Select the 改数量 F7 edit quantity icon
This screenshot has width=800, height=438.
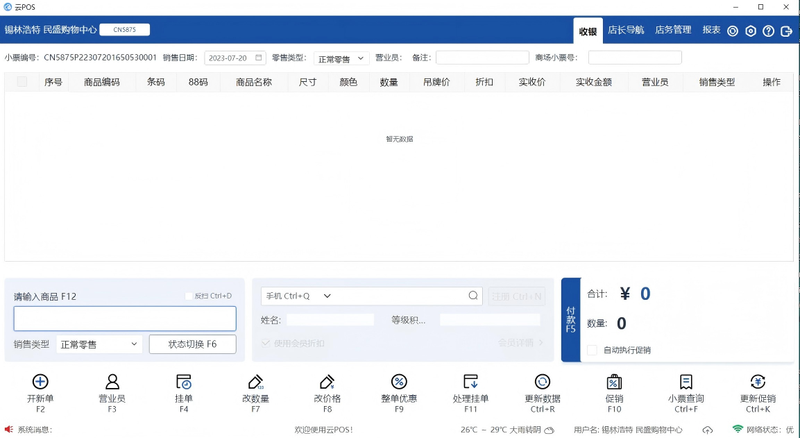[256, 382]
